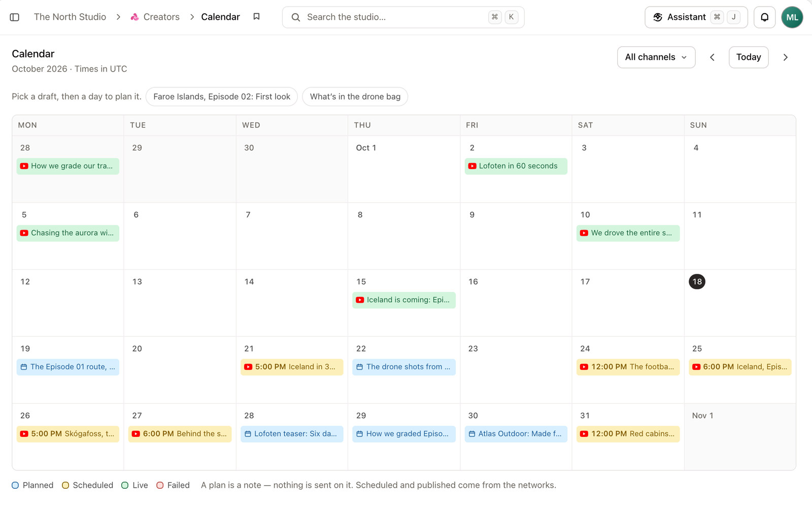812x508 pixels.
Task: Go to previous month arrow
Action: pos(712,57)
